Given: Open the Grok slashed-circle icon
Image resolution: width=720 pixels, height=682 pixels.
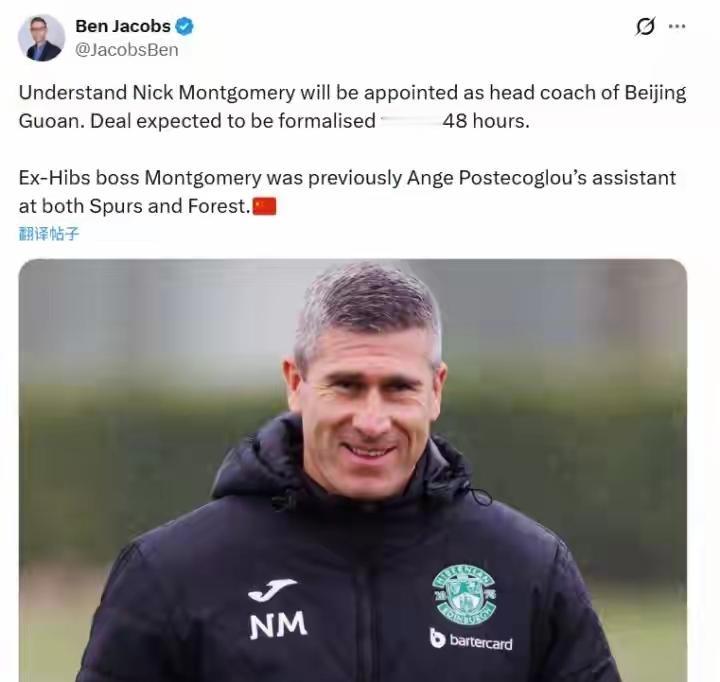Looking at the screenshot, I should (645, 26).
